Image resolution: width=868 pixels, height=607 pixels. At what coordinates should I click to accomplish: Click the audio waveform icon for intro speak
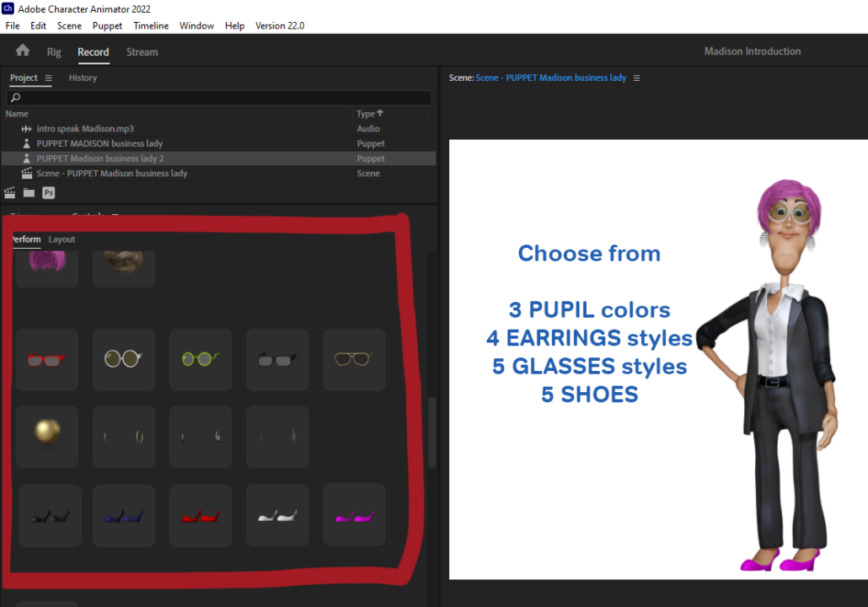(26, 128)
